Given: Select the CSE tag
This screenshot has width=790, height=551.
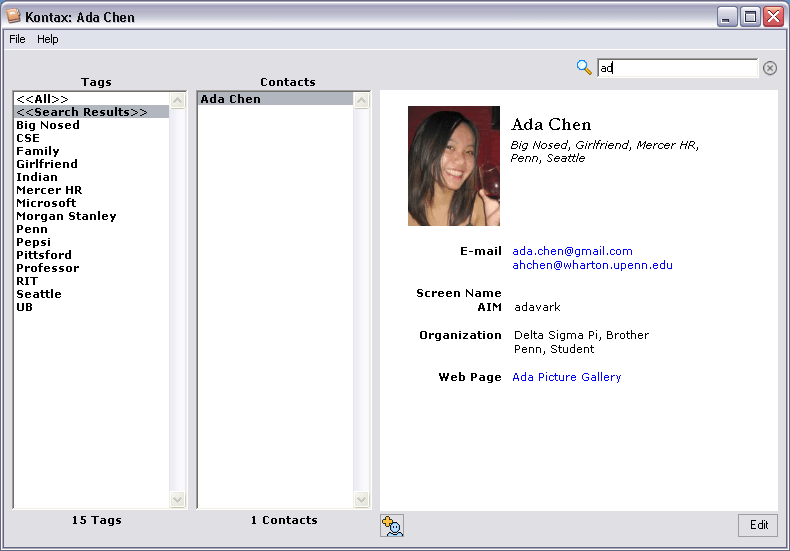Looking at the screenshot, I should click(91, 138).
